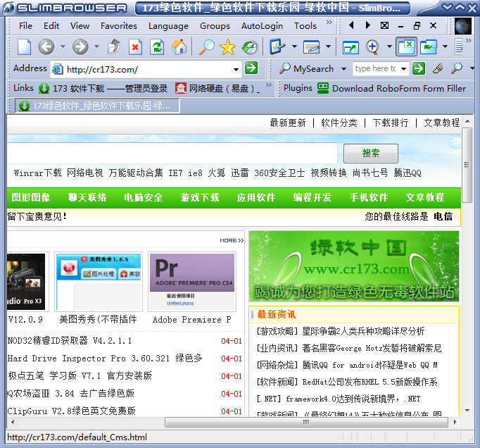
Task: Click the horizontal scrollbar thumb
Action: pos(306,422)
